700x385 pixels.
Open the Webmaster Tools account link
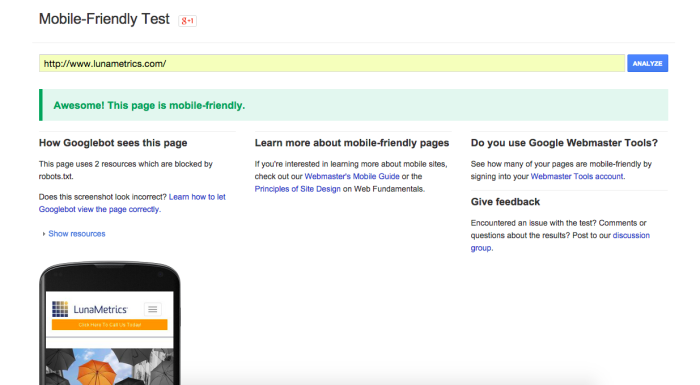pos(577,176)
